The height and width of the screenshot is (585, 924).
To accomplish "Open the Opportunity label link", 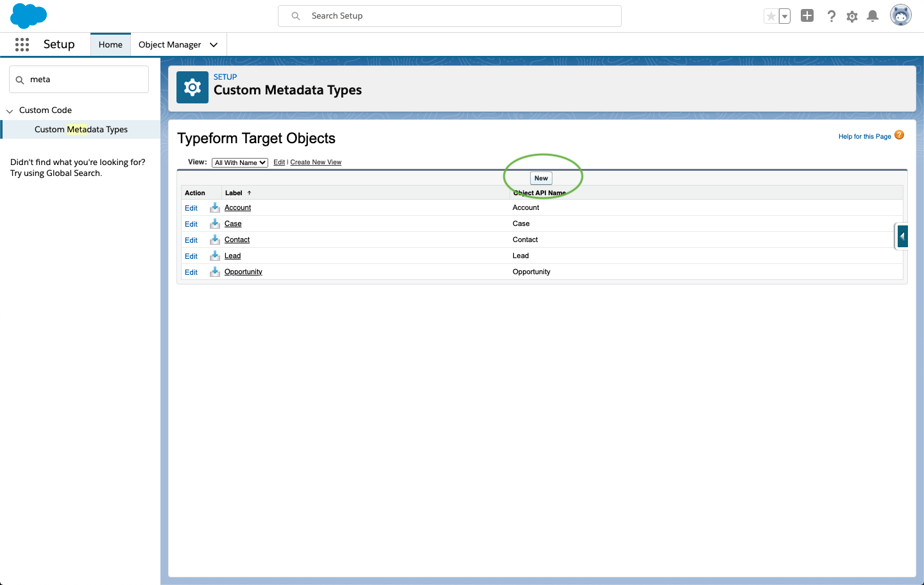I will [243, 272].
